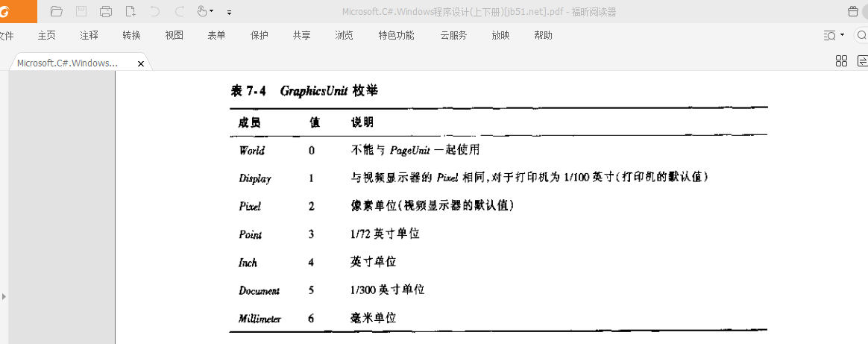Close the Microsoft.C#.Windows... document tab
The image size is (868, 344).
tap(141, 63)
